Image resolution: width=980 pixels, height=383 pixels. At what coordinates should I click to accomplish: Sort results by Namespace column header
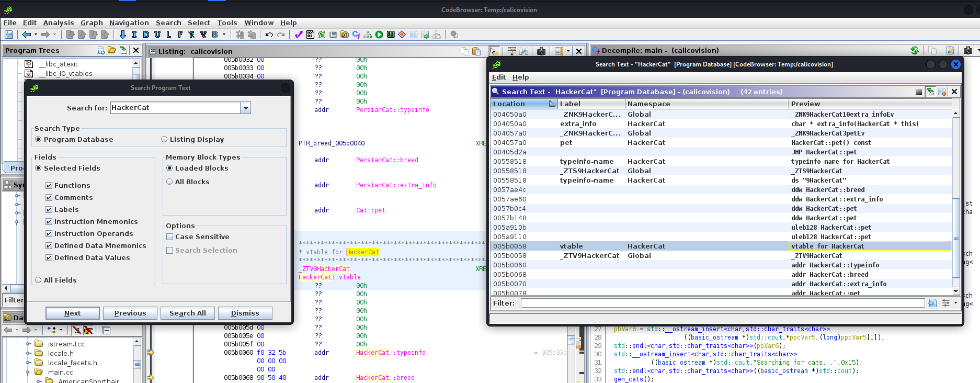(x=706, y=104)
